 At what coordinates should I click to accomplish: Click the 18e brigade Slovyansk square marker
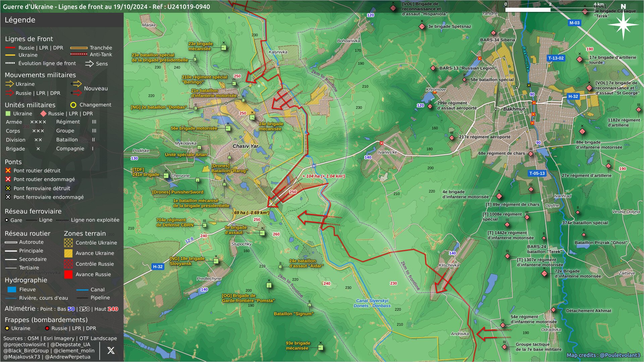click(216, 261)
